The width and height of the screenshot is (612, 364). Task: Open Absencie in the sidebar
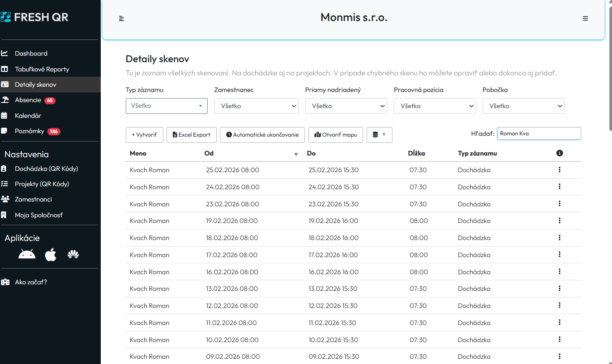(28, 100)
